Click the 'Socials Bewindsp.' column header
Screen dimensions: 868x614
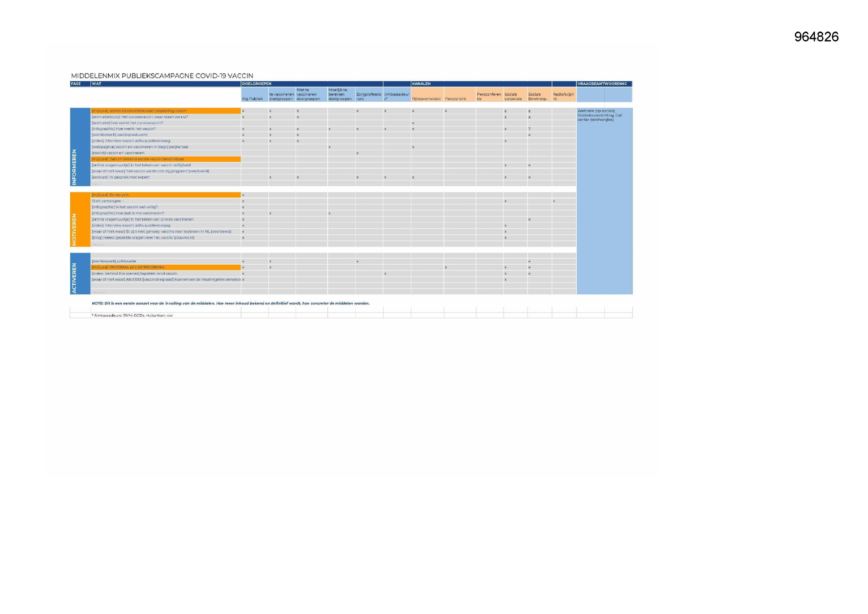coord(539,95)
